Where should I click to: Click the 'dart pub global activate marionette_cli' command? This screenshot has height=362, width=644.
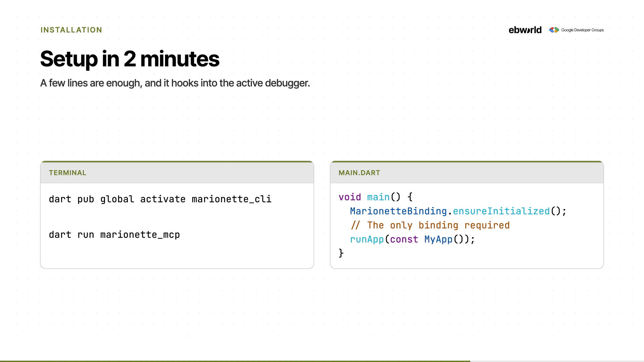click(160, 199)
